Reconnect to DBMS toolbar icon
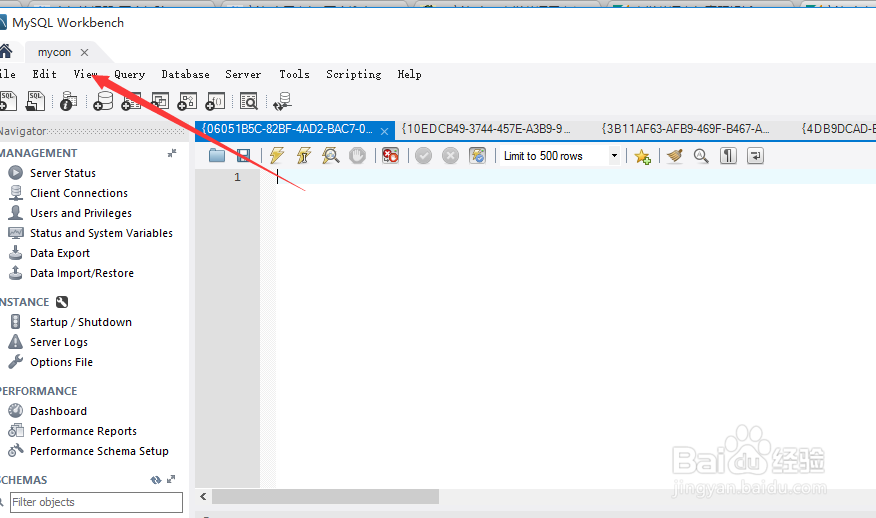The height and width of the screenshot is (518, 876). tap(282, 101)
